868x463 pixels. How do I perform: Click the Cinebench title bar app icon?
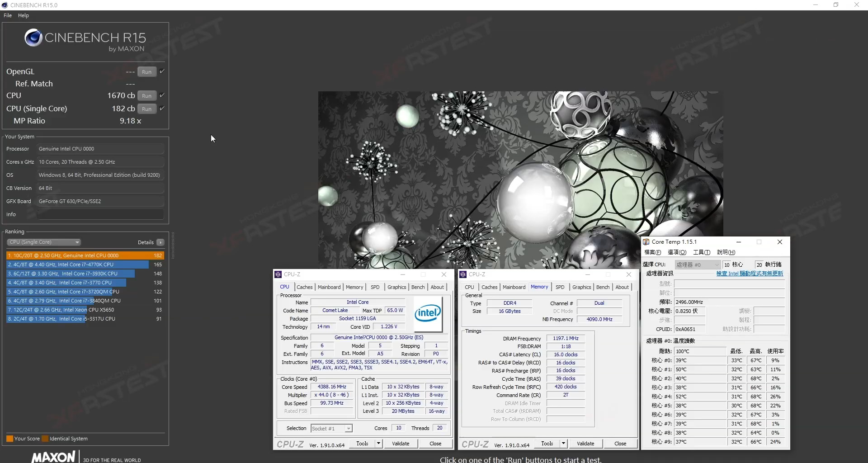coord(5,5)
